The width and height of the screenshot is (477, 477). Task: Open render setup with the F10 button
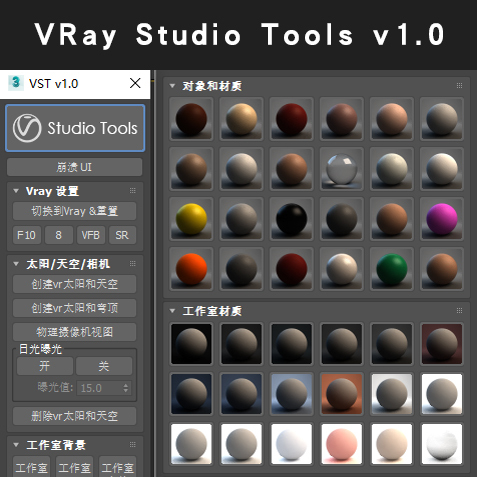(x=27, y=235)
